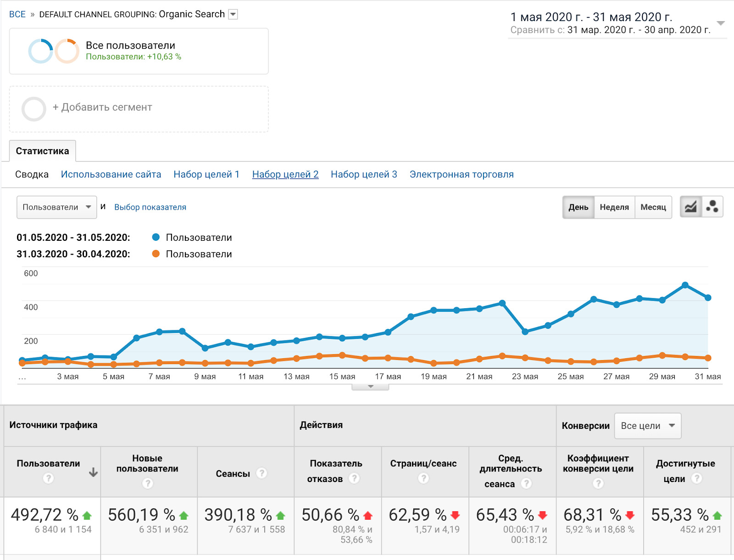Click the Все пользователи segment donut icon
This screenshot has height=560, width=734.
click(x=54, y=51)
